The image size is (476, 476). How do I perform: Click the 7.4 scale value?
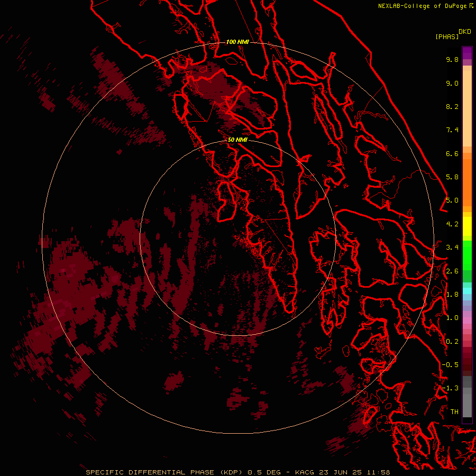(452, 130)
